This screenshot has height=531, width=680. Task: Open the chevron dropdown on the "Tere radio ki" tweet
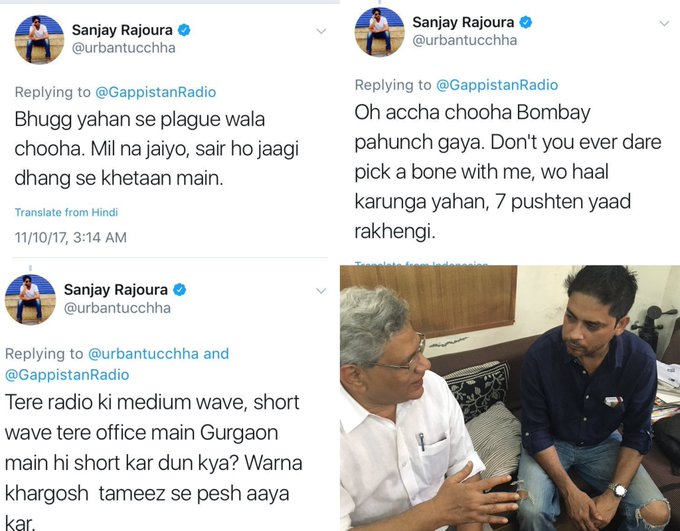(x=321, y=290)
